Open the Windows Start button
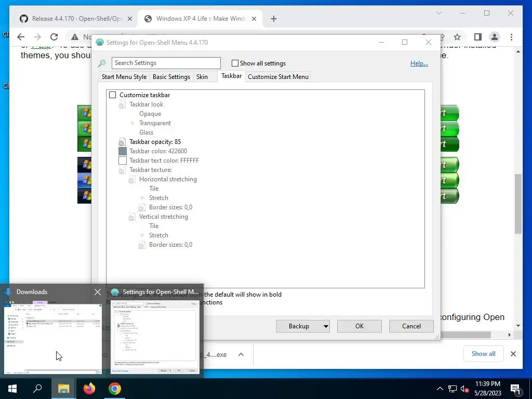This screenshot has height=399, width=532. [12, 389]
